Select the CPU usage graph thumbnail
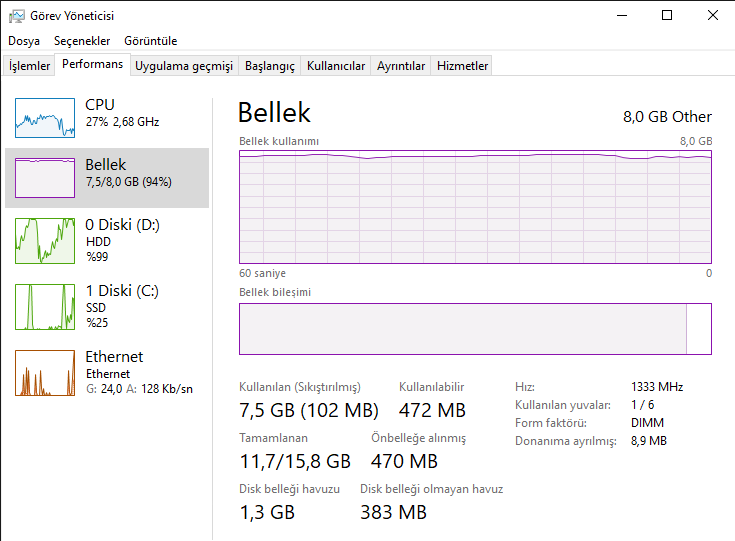Screen dimensions: 735x541 [x=45, y=118]
